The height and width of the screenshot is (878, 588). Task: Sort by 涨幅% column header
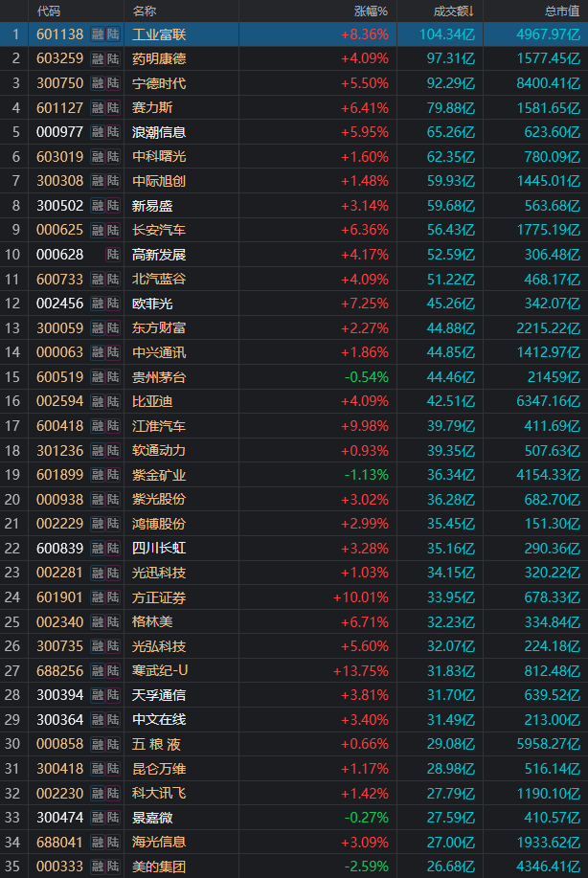(371, 11)
